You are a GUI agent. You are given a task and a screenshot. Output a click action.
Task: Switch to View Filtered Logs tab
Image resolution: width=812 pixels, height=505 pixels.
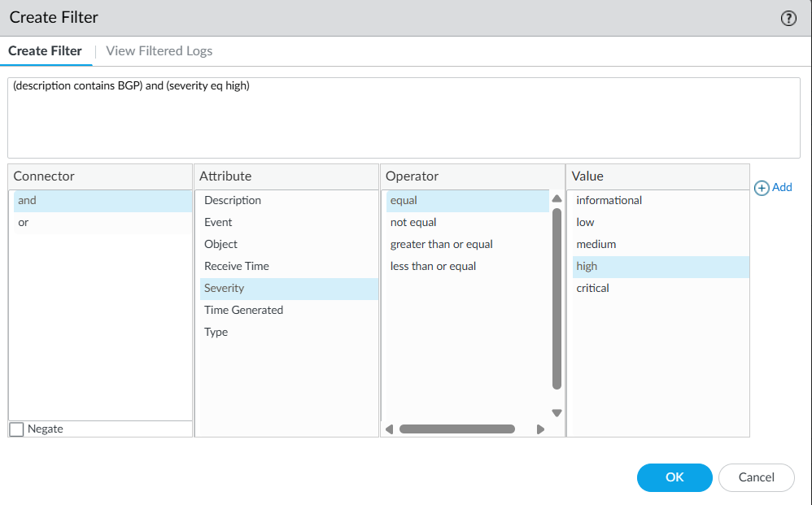click(159, 50)
